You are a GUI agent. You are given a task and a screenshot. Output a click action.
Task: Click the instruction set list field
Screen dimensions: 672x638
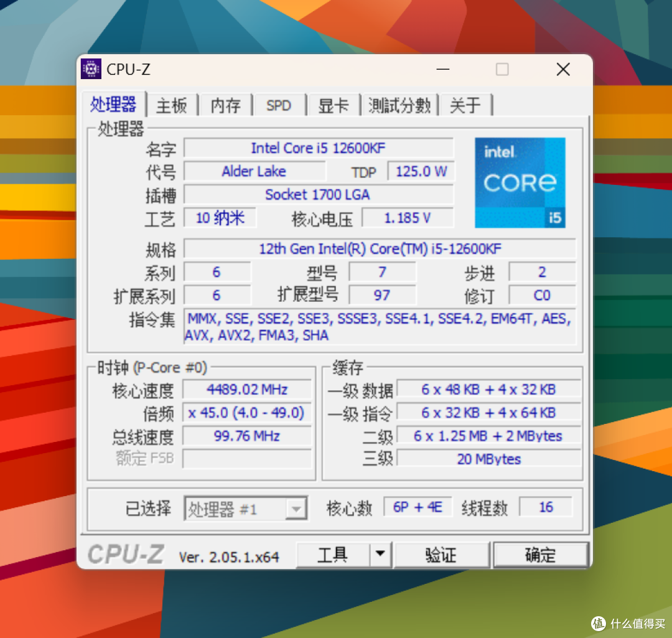click(380, 327)
